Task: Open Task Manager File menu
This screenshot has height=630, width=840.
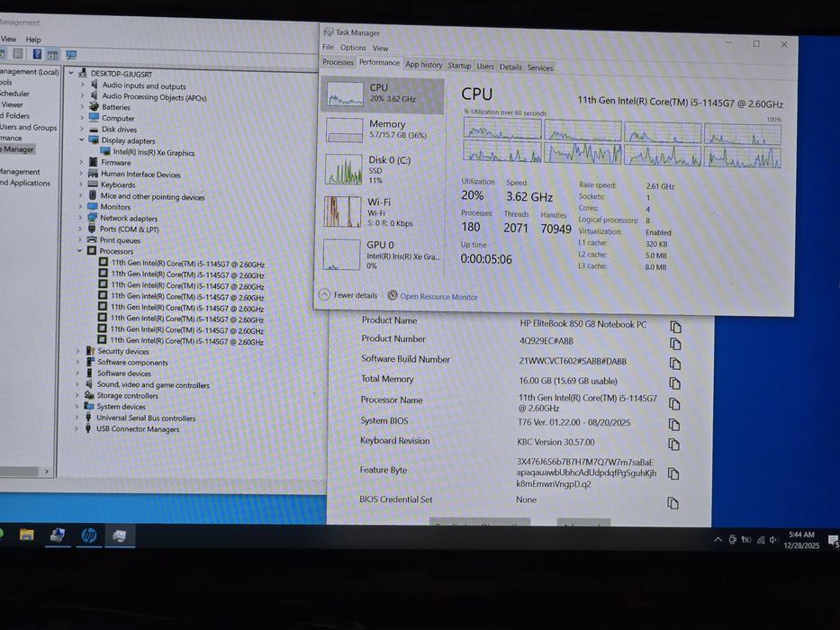Action: pyautogui.click(x=328, y=47)
